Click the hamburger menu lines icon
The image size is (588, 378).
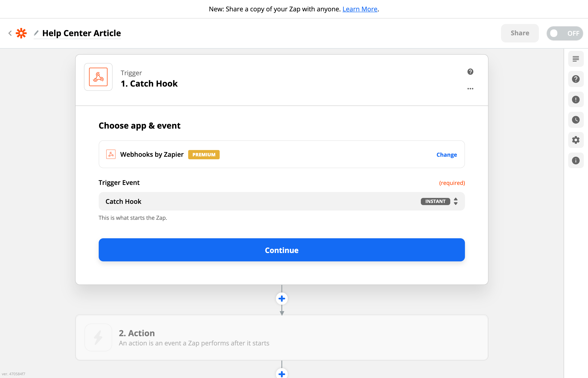[576, 59]
